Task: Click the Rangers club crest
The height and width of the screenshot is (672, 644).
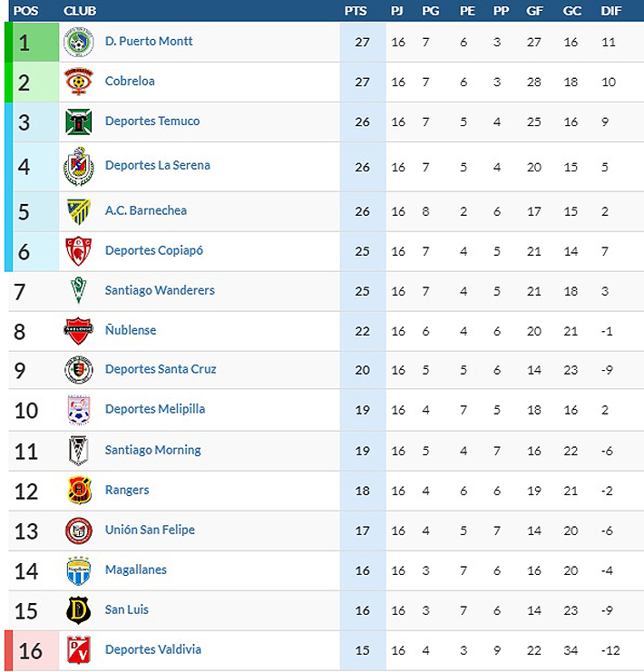Action: point(79,490)
